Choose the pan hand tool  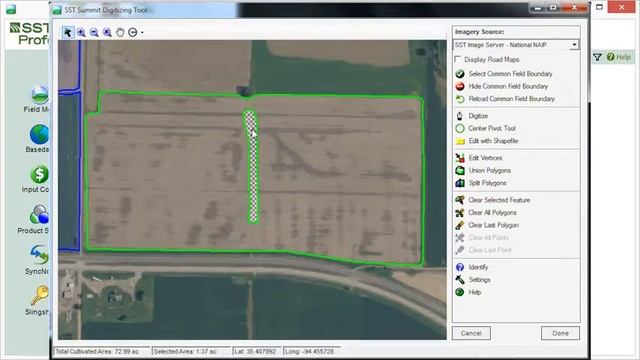120,32
